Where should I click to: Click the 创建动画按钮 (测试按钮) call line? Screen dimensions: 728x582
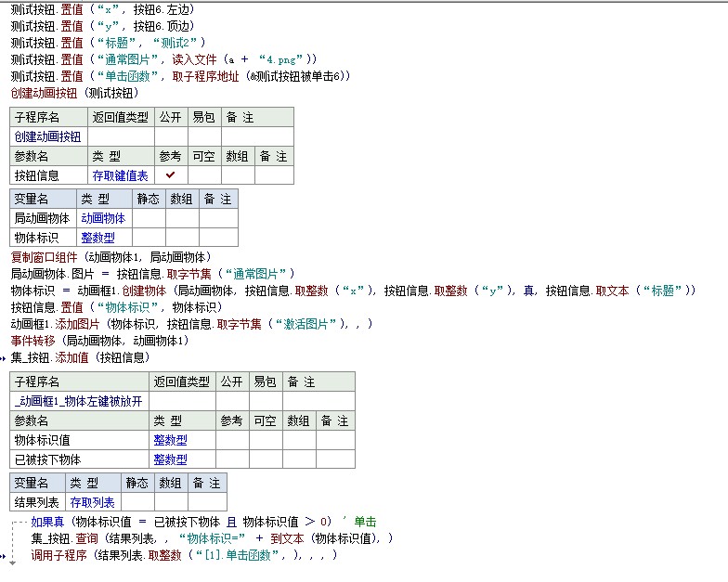click(73, 93)
